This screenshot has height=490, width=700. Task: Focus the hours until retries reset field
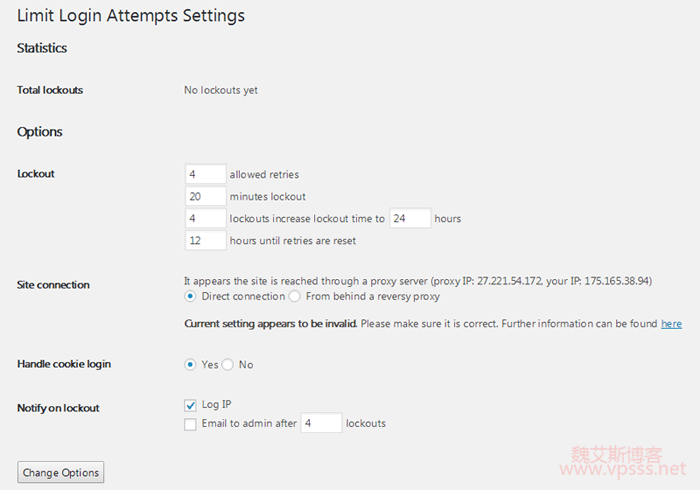click(205, 240)
